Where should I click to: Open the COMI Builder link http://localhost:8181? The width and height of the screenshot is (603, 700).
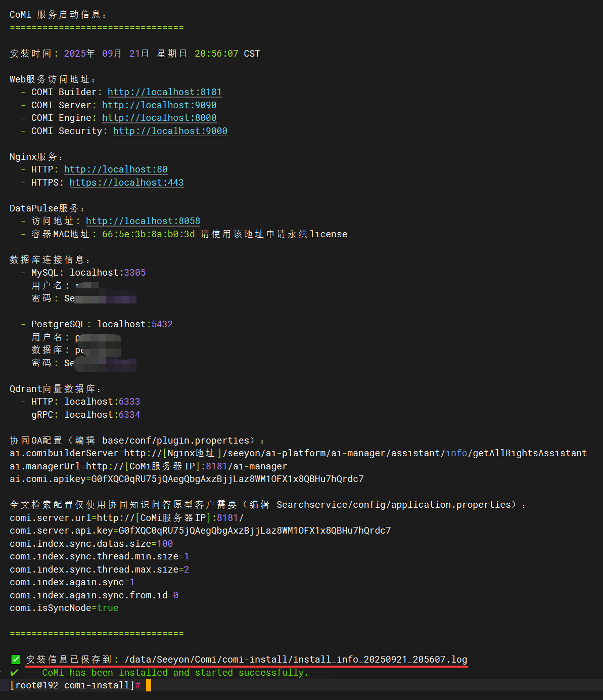165,92
